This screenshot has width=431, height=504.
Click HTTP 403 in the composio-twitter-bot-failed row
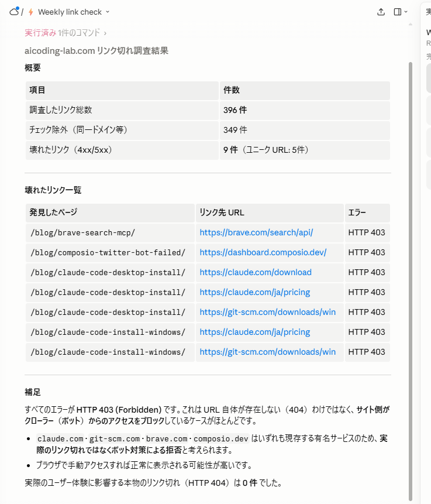tap(367, 252)
